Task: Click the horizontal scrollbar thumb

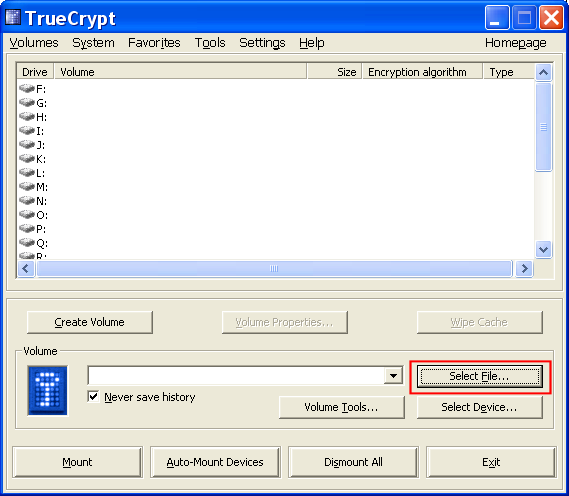Action: click(274, 269)
